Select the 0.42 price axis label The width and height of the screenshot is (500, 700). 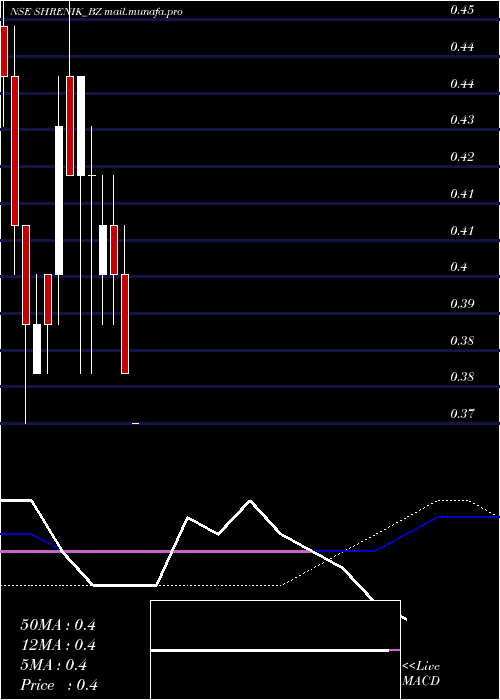(462, 157)
